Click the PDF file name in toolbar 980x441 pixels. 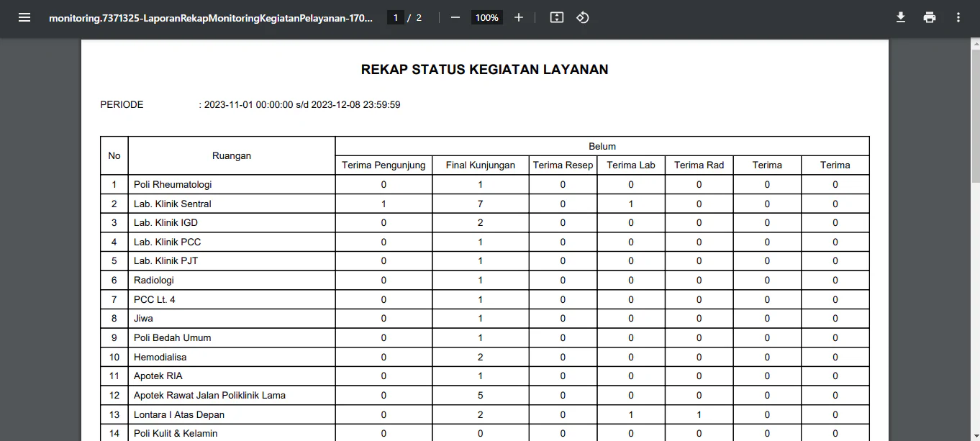click(211, 18)
